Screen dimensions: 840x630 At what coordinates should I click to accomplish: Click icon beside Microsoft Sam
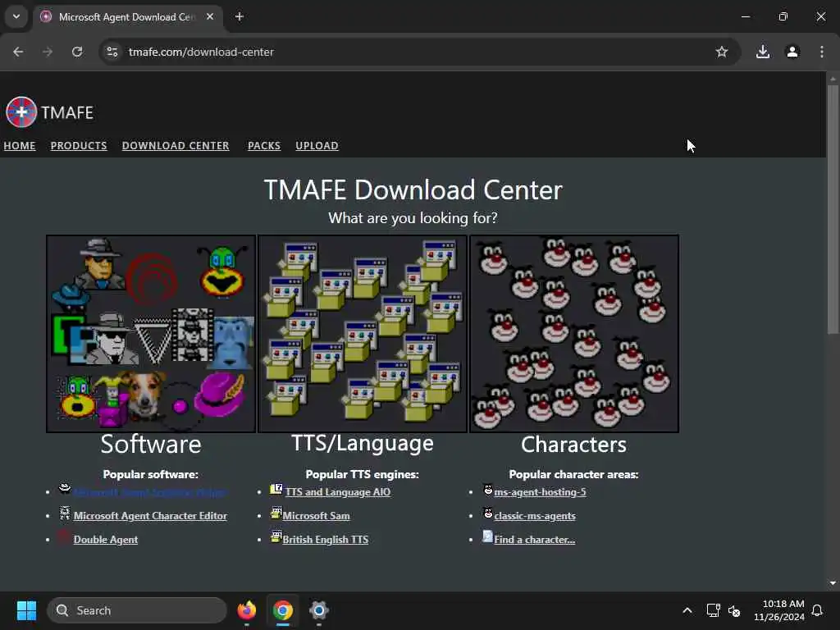coord(276,514)
